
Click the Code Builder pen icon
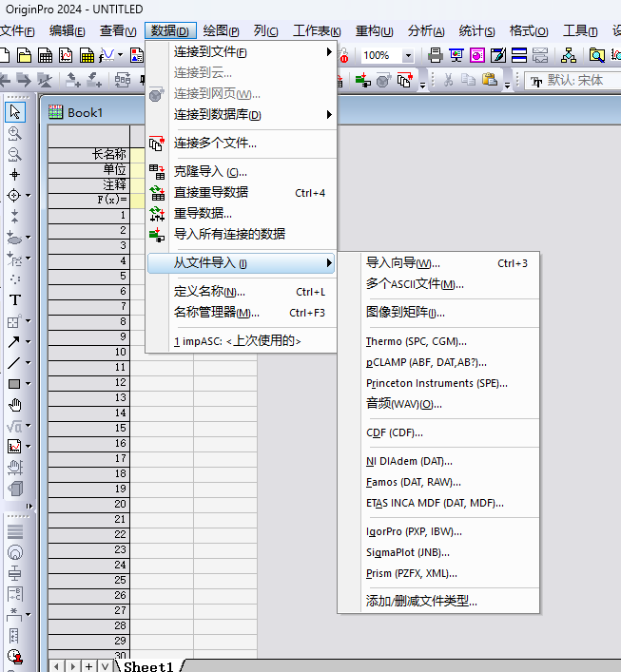click(498, 55)
